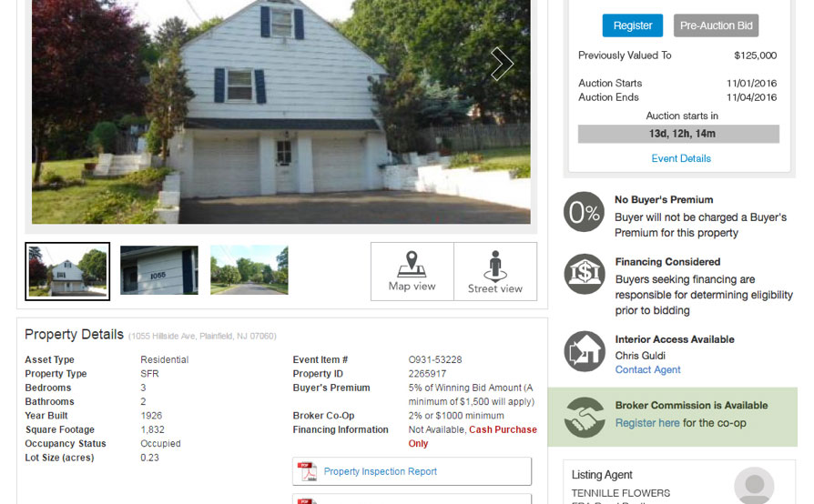The width and height of the screenshot is (814, 504).
Task: Click the listing agent avatar placeholder
Action: 754,485
